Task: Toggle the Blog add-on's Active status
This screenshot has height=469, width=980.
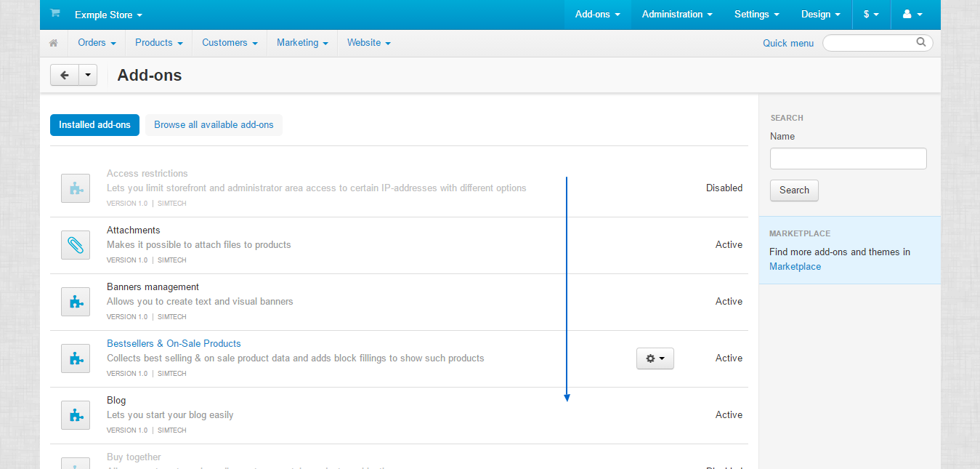Action: (729, 414)
